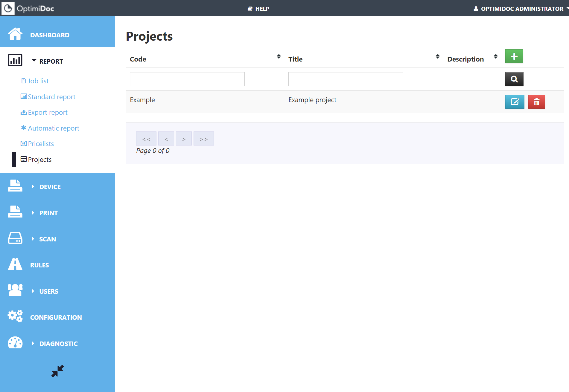
Task: Click the black search magnifier button
Action: pyautogui.click(x=514, y=79)
